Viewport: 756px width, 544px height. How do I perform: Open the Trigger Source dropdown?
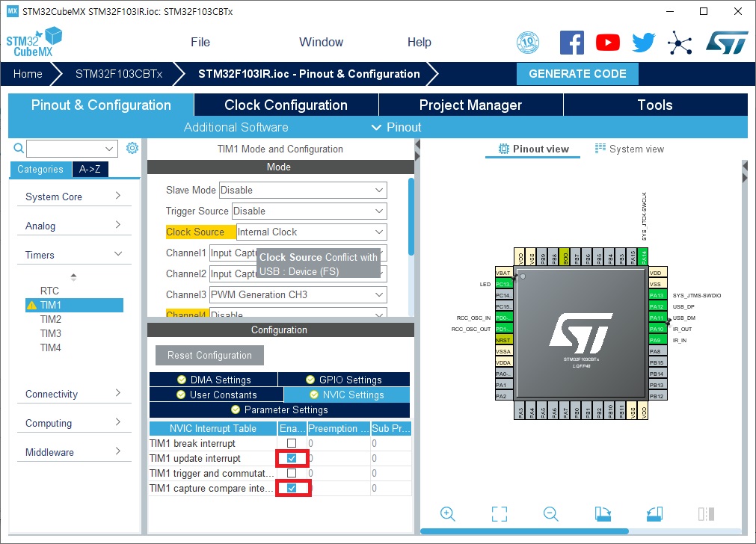pos(309,211)
